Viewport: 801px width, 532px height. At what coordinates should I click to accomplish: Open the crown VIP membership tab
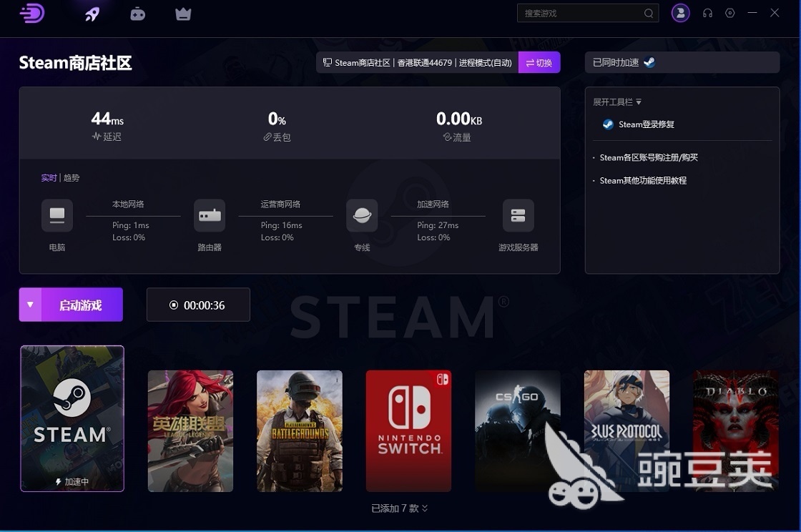coord(183,14)
